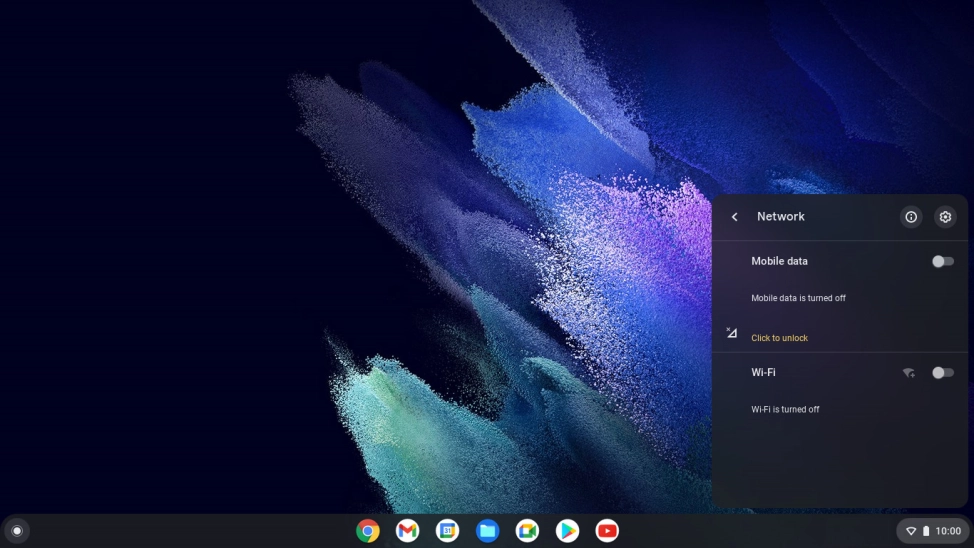Open the Google Play Store
This screenshot has height=548, width=974.
567,531
